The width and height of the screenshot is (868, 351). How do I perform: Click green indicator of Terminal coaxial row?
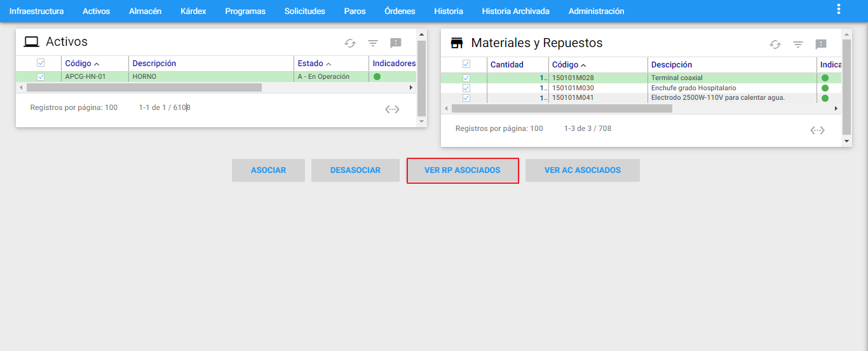(825, 78)
